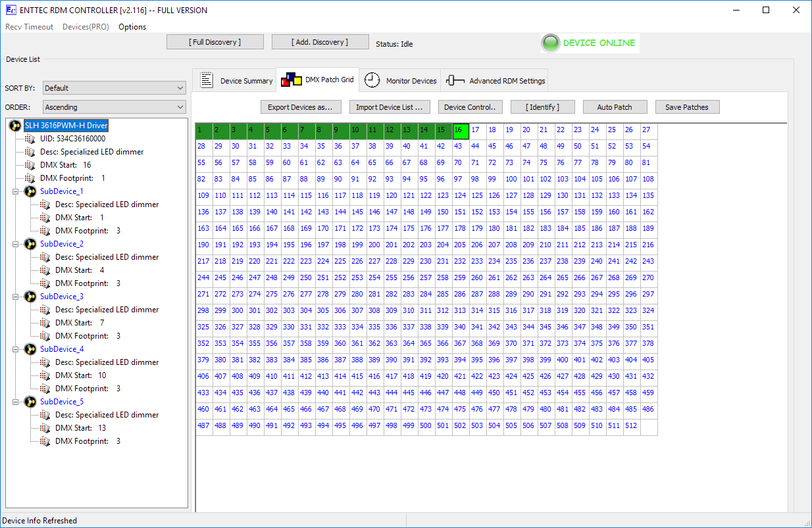
Task: Click the Advanced RDM Settings slider icon
Action: (455, 81)
